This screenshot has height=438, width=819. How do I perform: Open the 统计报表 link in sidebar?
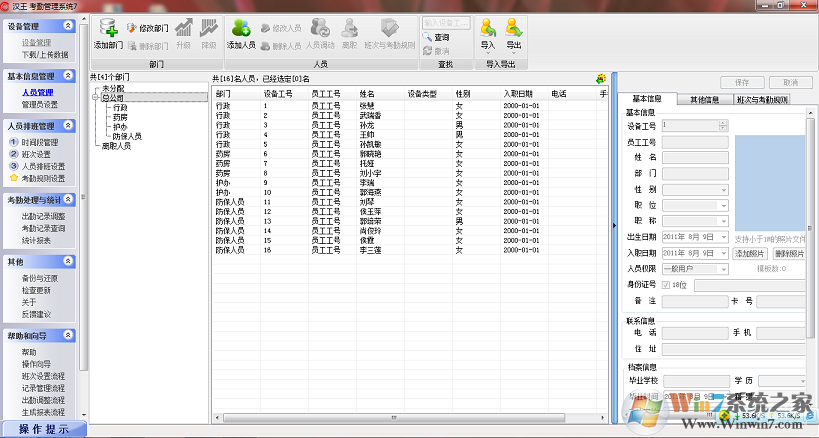point(37,240)
